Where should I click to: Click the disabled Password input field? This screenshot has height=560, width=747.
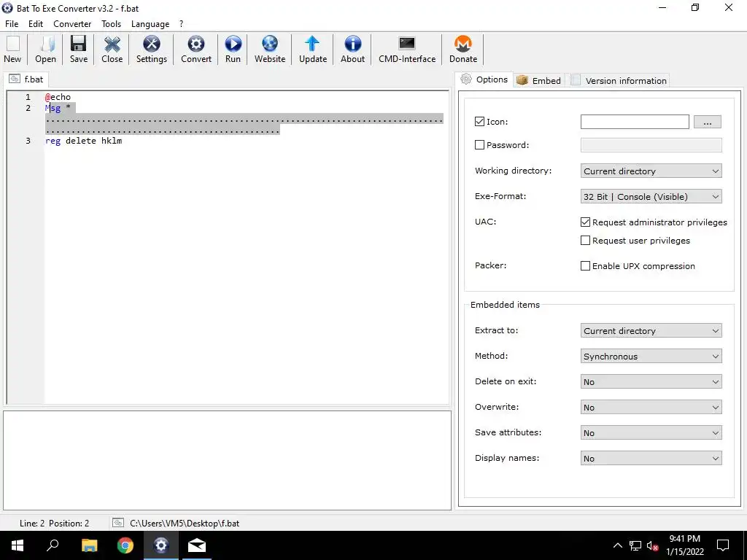(651, 145)
